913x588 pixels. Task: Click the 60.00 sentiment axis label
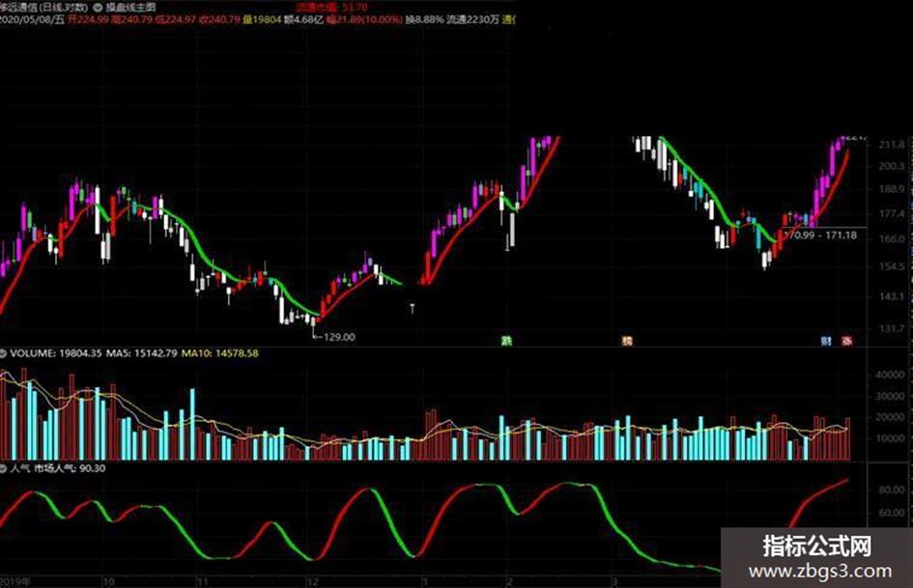click(x=892, y=514)
